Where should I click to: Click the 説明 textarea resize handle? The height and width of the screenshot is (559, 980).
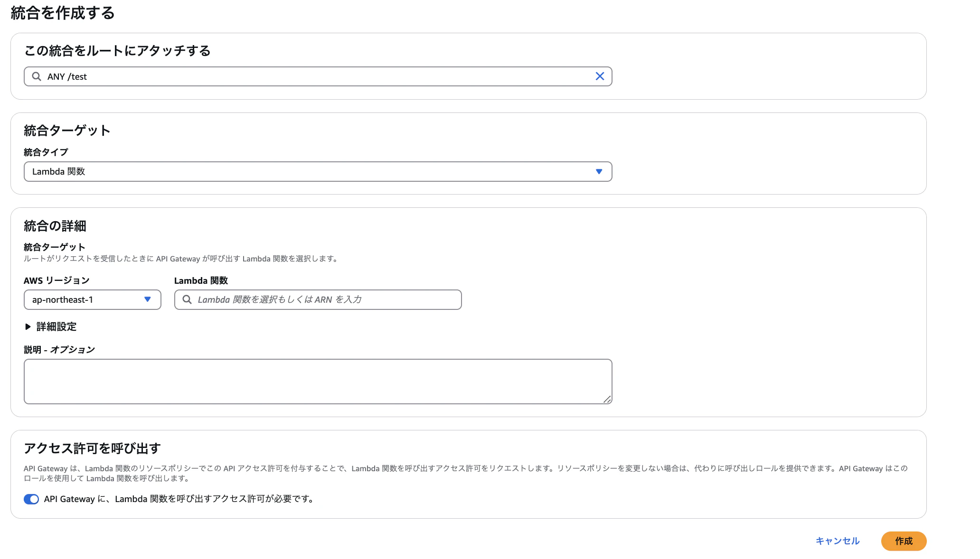click(x=607, y=400)
